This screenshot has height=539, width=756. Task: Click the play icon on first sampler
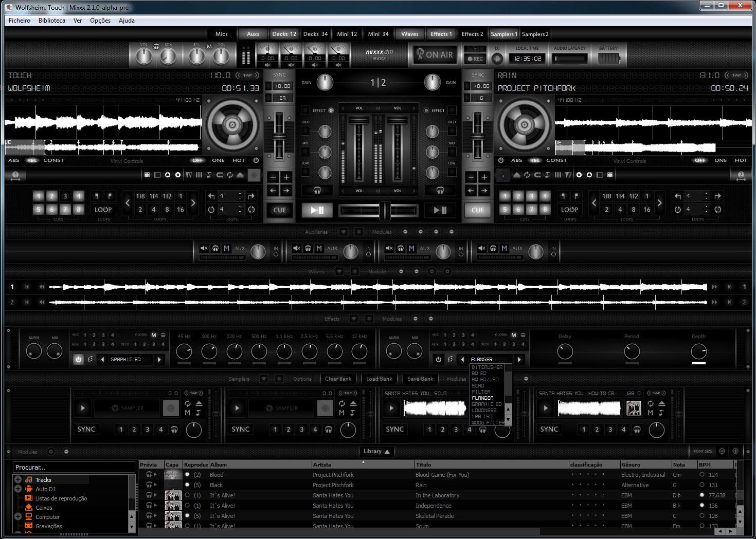pos(83,408)
